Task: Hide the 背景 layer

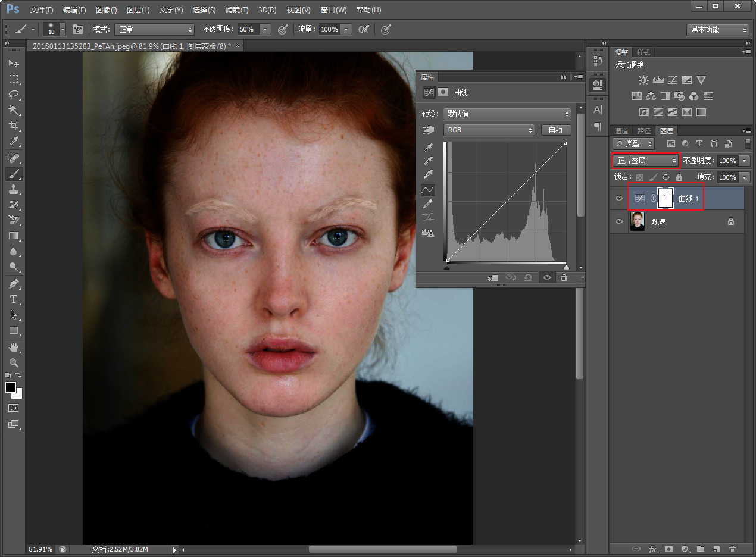Action: [x=619, y=221]
